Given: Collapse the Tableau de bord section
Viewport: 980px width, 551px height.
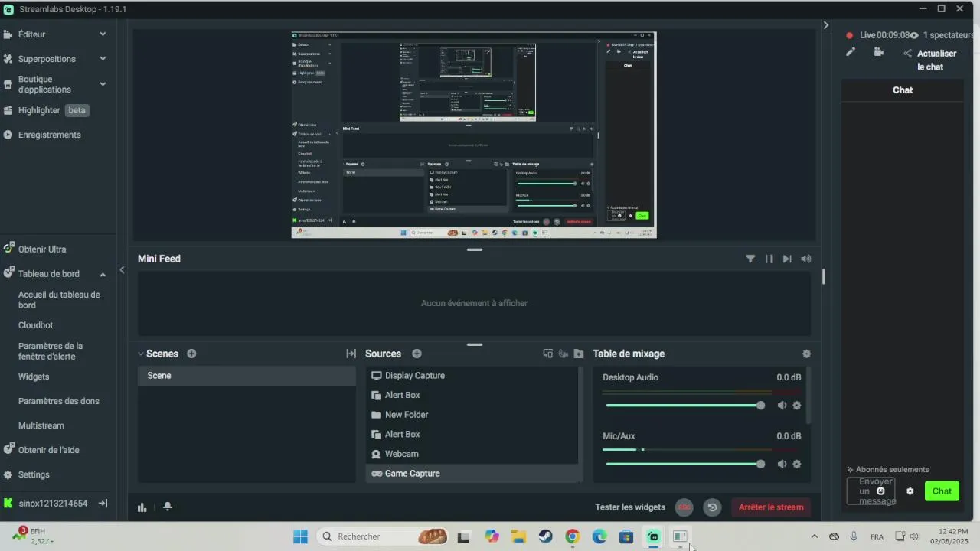Looking at the screenshot, I should point(103,274).
